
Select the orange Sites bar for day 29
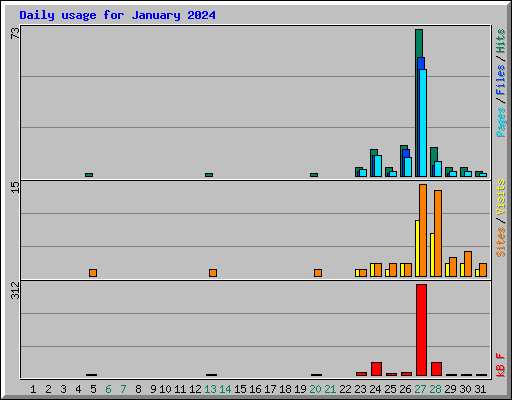(453, 267)
